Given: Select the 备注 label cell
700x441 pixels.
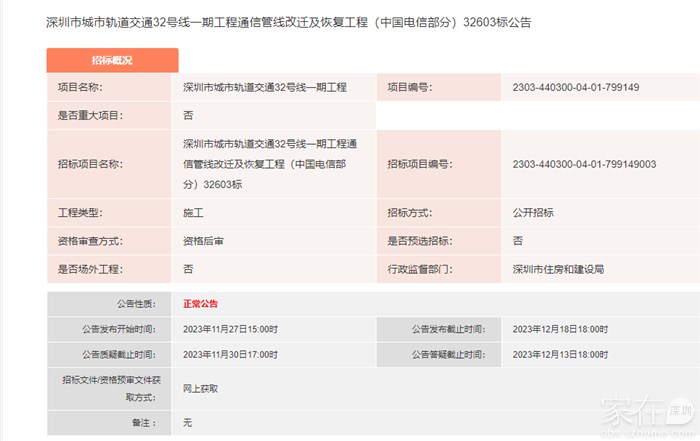Looking at the screenshot, I should (x=141, y=423).
